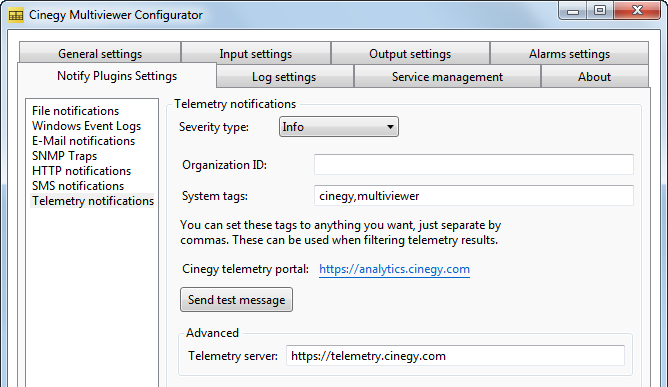Open the General settings tab
The width and height of the screenshot is (668, 387).
tap(100, 53)
